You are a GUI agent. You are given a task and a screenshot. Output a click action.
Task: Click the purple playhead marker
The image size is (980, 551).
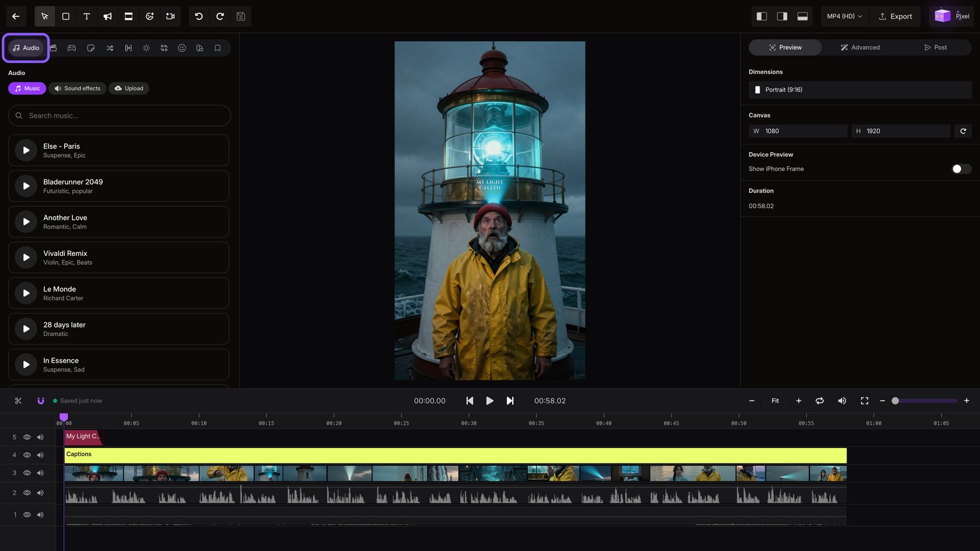click(64, 417)
